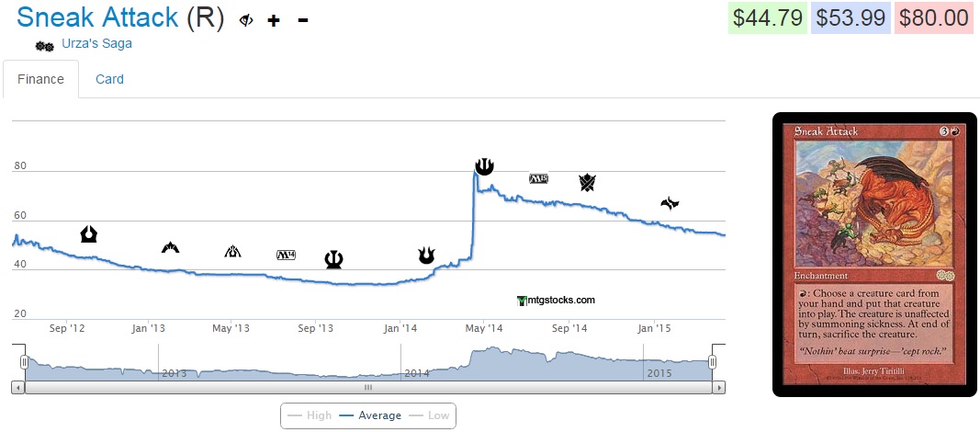Open the Sneak Attack title link
The height and width of the screenshot is (432, 980).
pyautogui.click(x=97, y=17)
